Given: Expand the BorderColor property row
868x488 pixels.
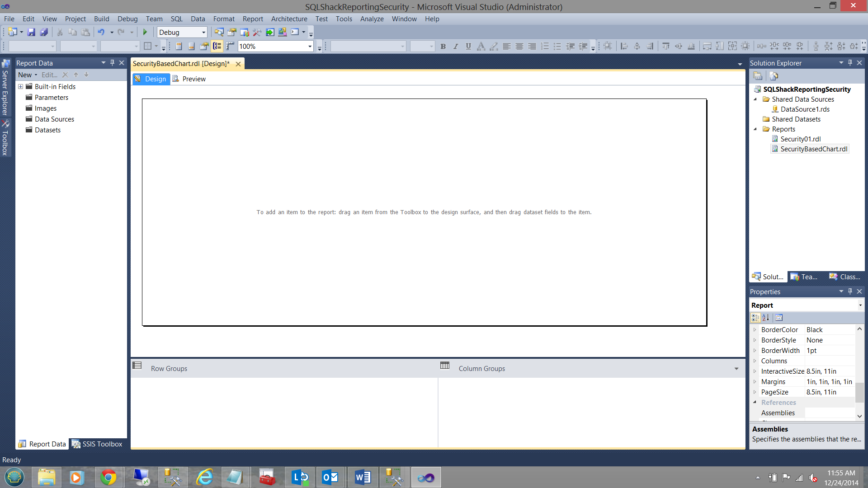Looking at the screenshot, I should tap(755, 330).
